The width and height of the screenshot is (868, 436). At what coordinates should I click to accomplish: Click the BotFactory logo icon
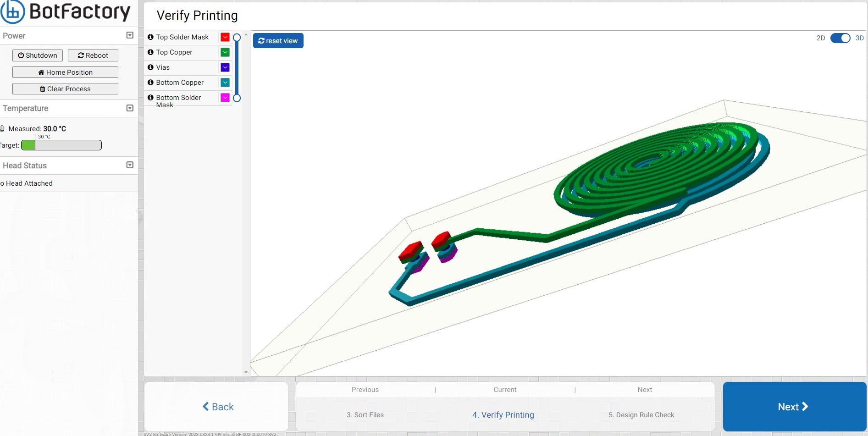pos(12,11)
